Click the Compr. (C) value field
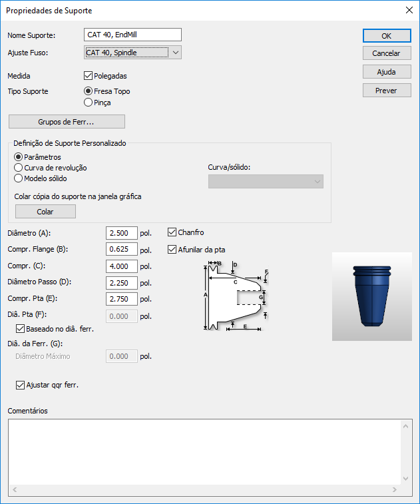This screenshot has width=420, height=504. click(121, 266)
